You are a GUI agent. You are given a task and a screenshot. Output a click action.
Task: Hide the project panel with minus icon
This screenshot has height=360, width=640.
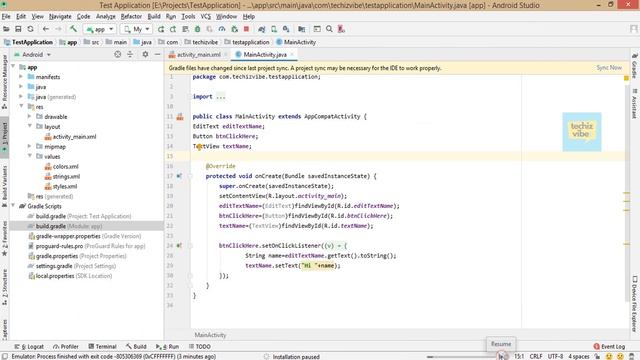157,54
